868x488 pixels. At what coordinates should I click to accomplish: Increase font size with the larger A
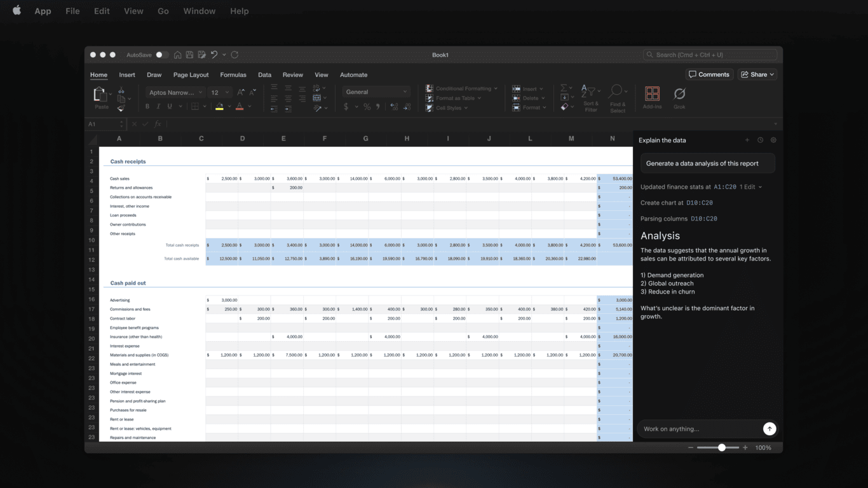tap(241, 92)
